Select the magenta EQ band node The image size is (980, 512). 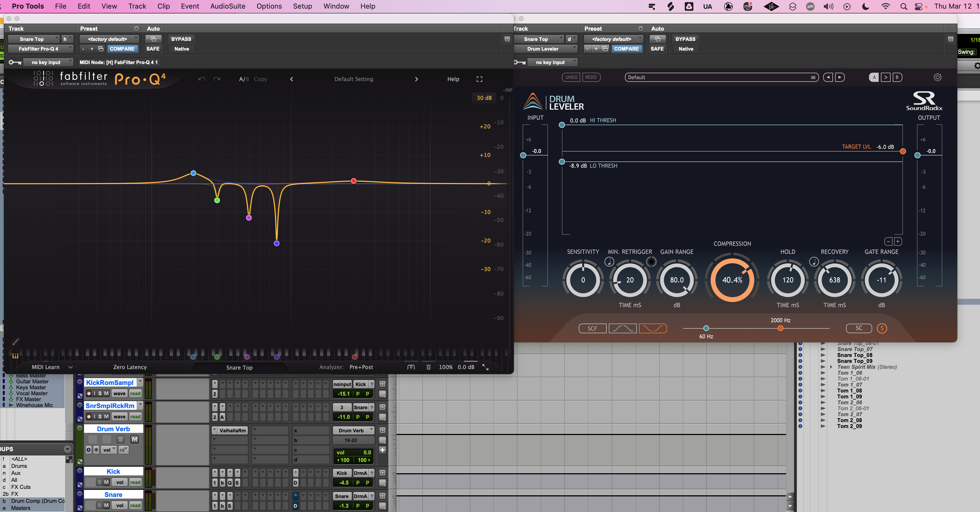tap(249, 218)
